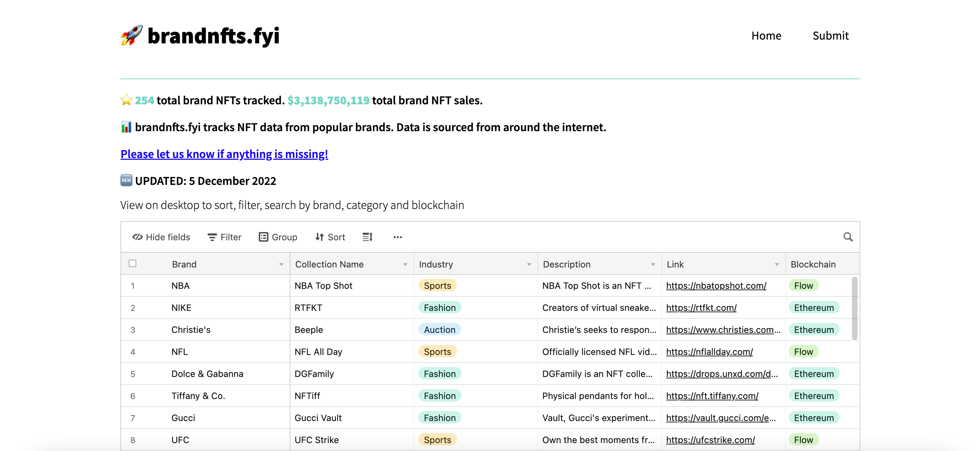Open the table search magnifier
The image size is (980, 451).
click(848, 237)
